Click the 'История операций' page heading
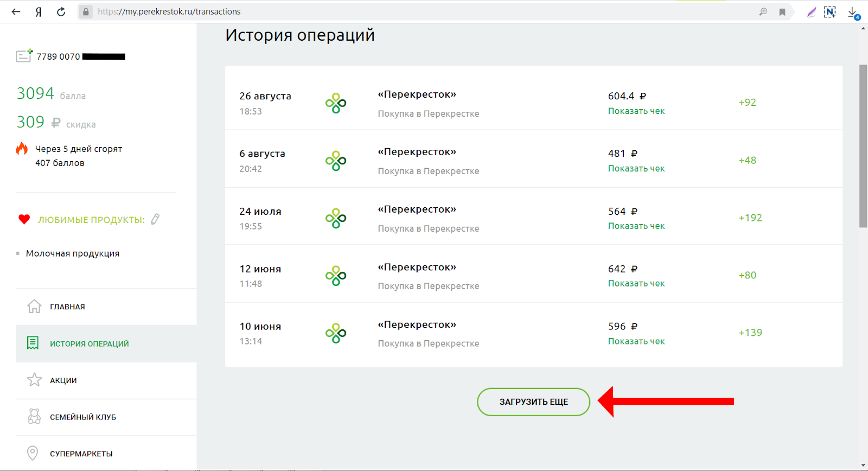 coord(300,35)
